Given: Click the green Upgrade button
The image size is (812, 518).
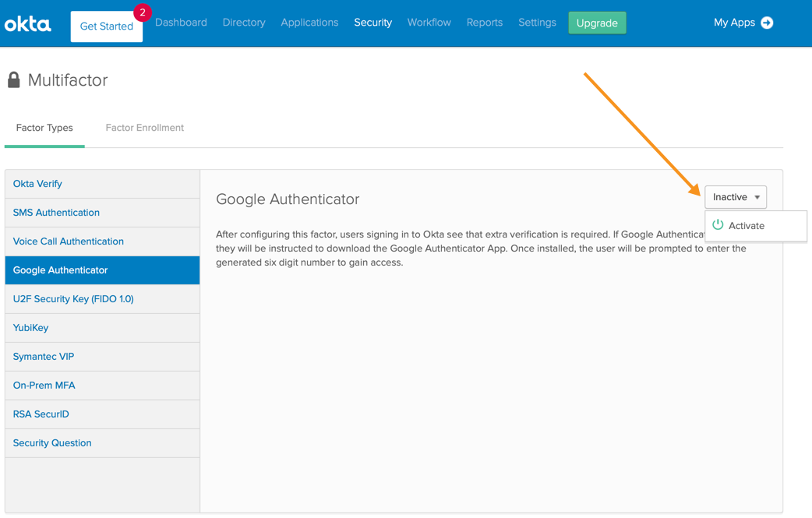Looking at the screenshot, I should coord(597,23).
